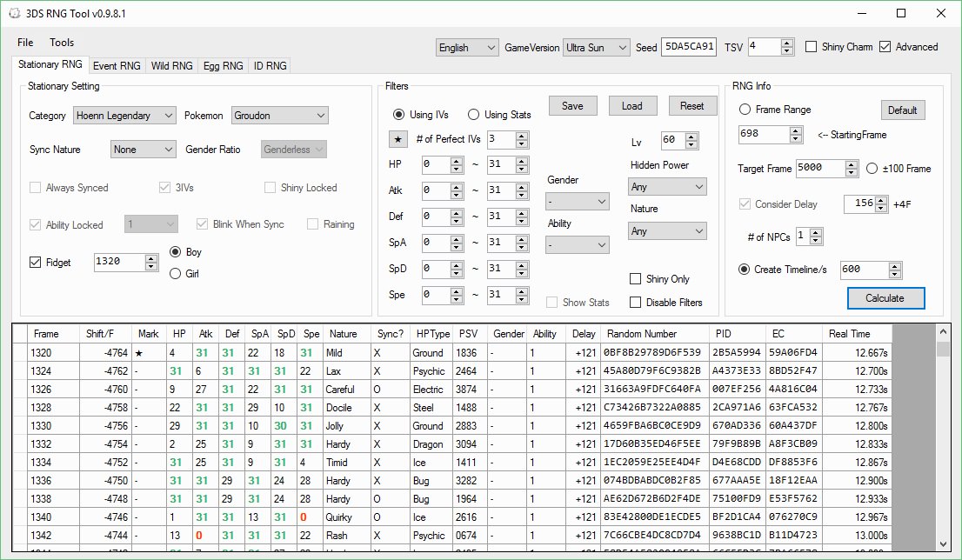Open the Tools menu
The width and height of the screenshot is (962, 560).
coord(62,43)
